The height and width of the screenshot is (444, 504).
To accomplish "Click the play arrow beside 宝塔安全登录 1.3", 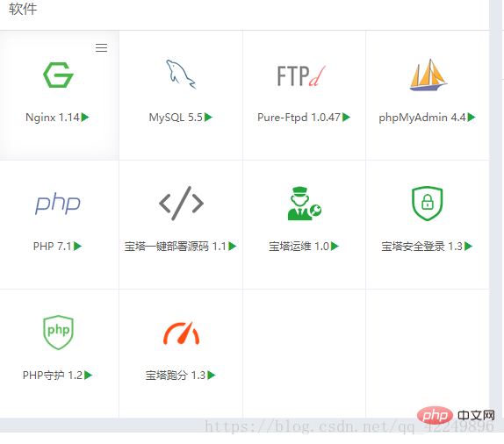I will 468,246.
